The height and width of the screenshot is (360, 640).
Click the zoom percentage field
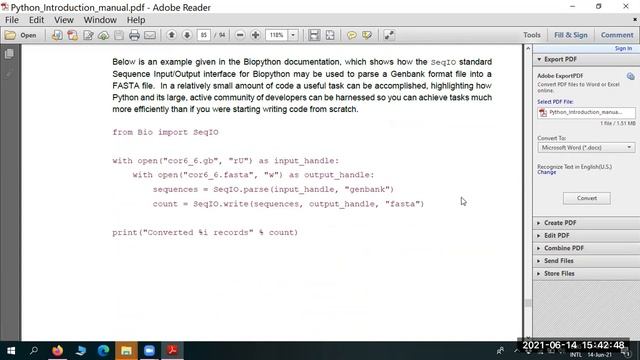point(277,35)
